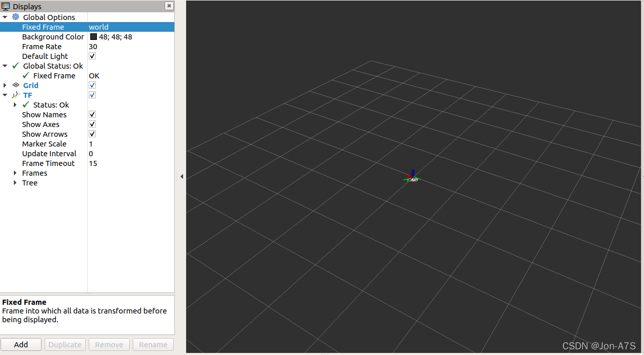Screen dimensions: 644x355
Task: Edit the Frame Rate value 30
Action: (x=93, y=46)
